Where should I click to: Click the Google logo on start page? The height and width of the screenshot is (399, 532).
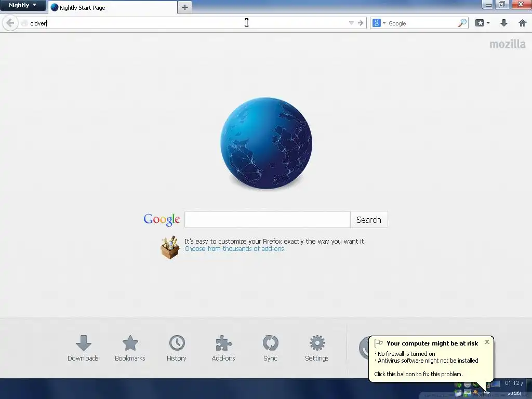tap(162, 220)
